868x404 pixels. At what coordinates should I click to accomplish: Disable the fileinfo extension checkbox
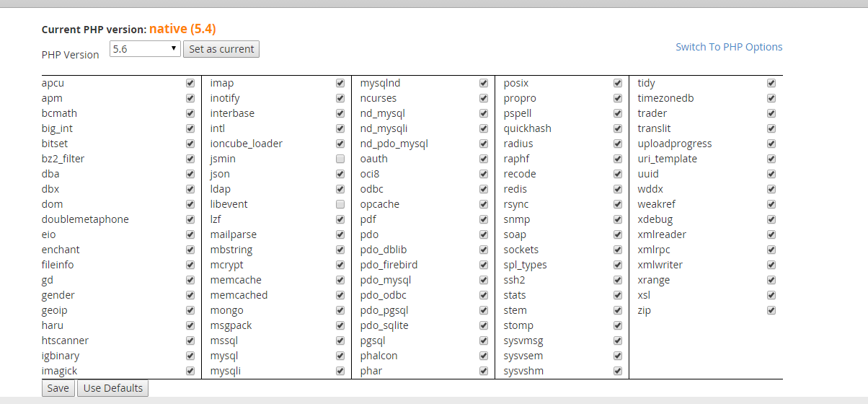point(190,265)
